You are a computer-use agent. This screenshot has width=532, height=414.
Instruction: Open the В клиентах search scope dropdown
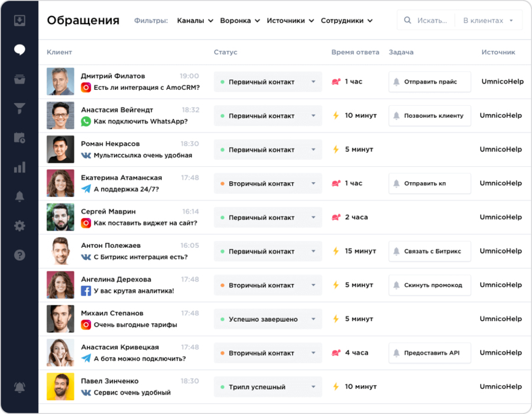point(488,21)
